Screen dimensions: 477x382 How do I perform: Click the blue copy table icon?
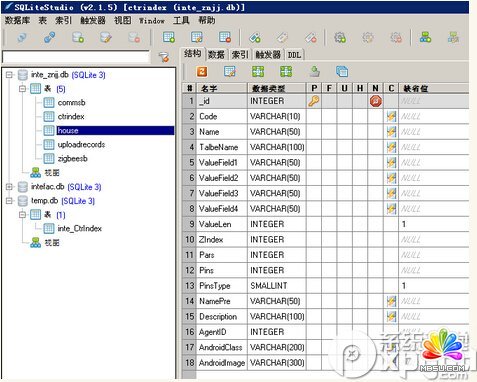pyautogui.click(x=342, y=71)
